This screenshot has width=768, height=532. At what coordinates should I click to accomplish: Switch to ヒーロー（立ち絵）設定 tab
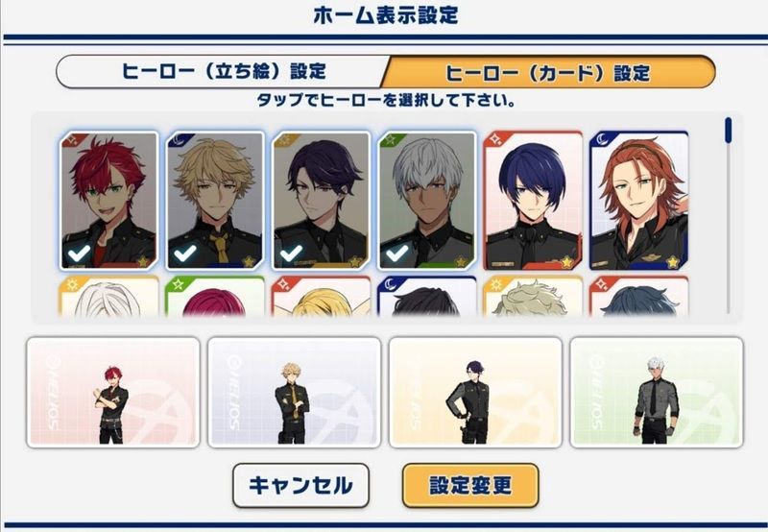[223, 71]
